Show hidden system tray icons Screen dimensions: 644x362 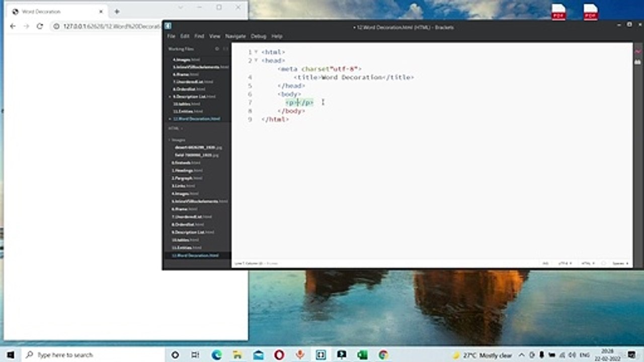point(521,355)
